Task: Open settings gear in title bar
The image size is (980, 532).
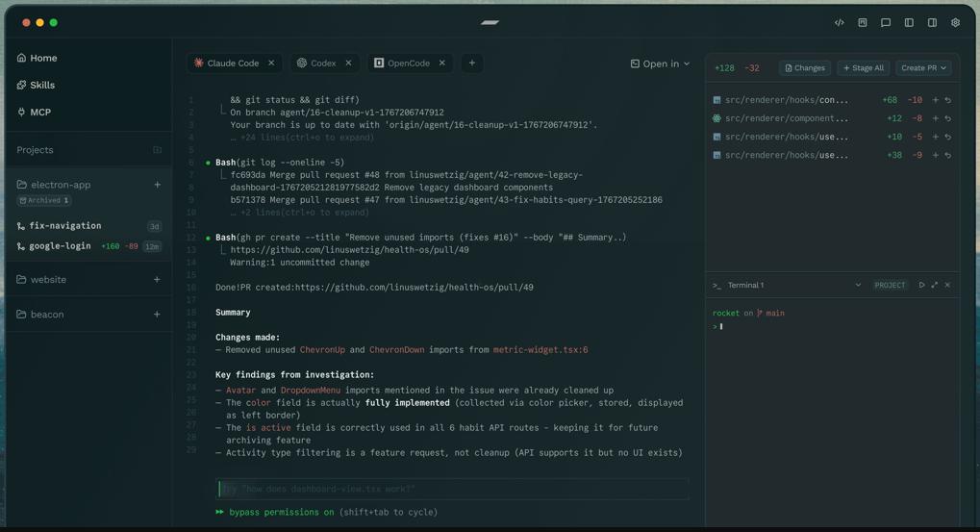Action: coord(956,22)
